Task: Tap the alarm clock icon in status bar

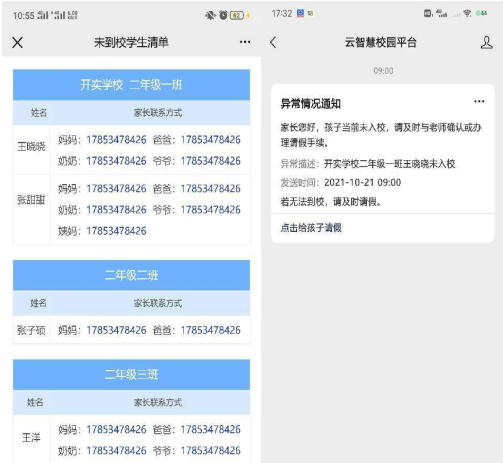Action: (x=223, y=15)
